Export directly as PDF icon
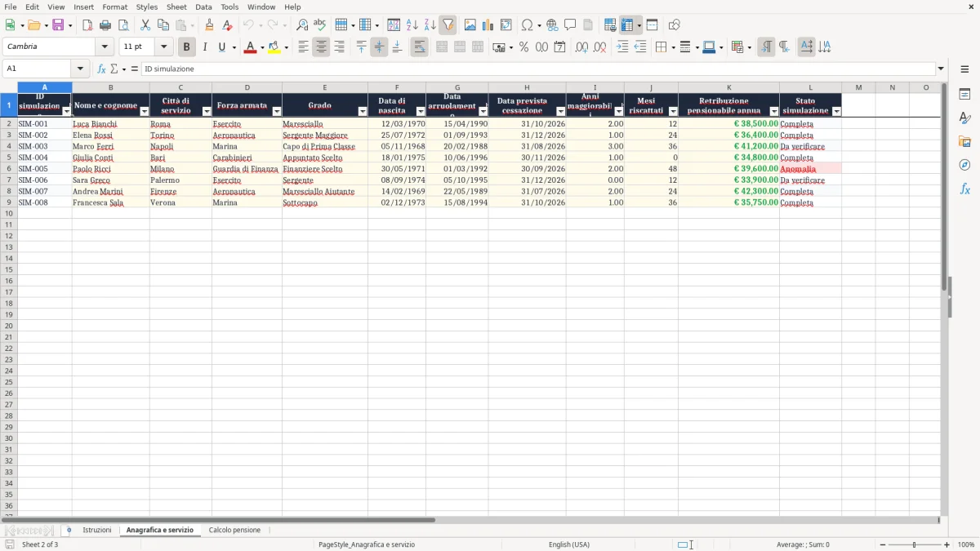Image resolution: width=980 pixels, height=551 pixels. (87, 25)
